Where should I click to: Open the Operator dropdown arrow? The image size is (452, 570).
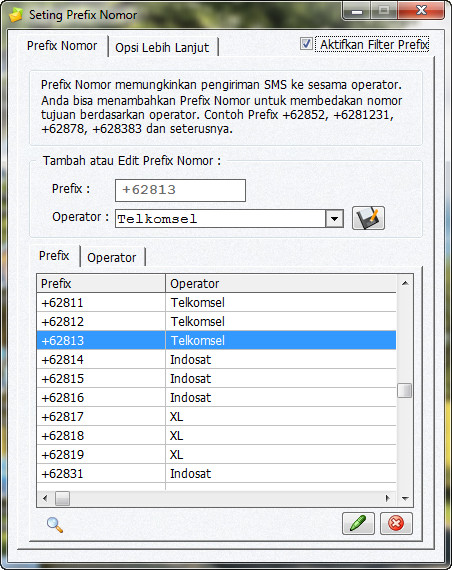pyautogui.click(x=334, y=218)
